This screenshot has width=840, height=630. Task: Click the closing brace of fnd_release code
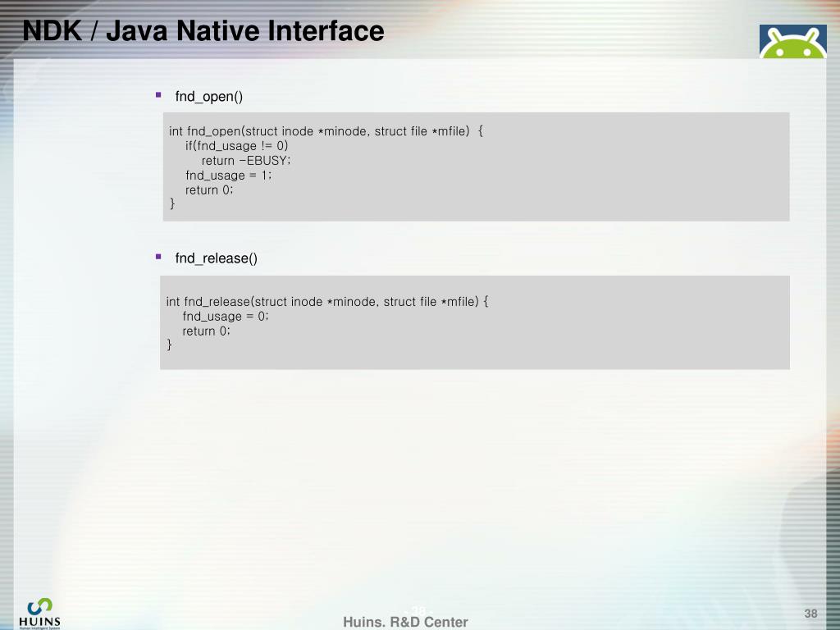(169, 345)
